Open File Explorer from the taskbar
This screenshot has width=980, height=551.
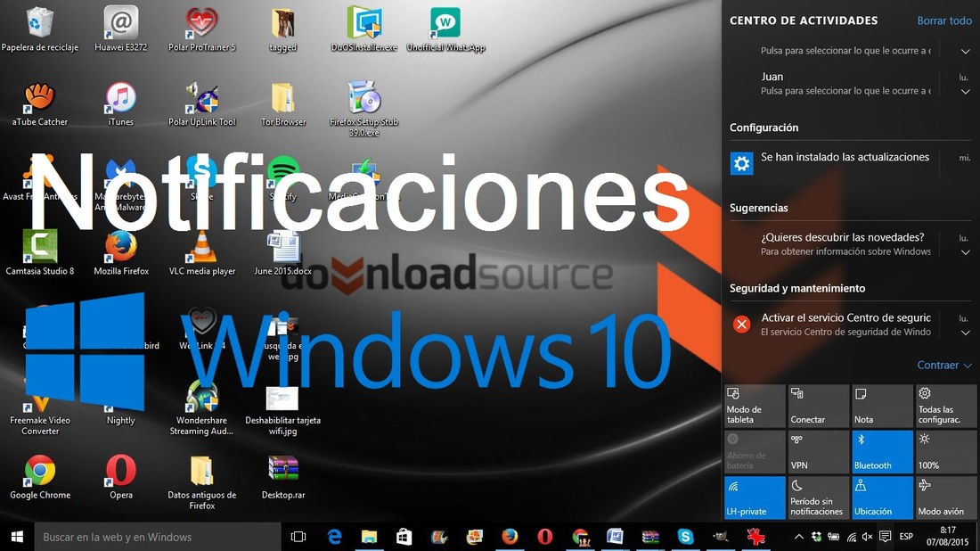pyautogui.click(x=370, y=537)
